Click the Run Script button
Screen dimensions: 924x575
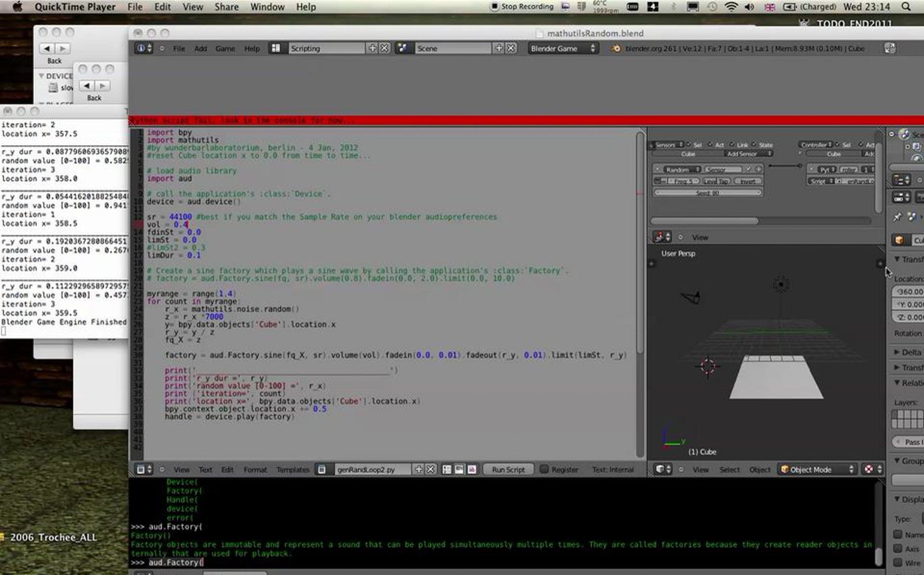click(x=508, y=469)
